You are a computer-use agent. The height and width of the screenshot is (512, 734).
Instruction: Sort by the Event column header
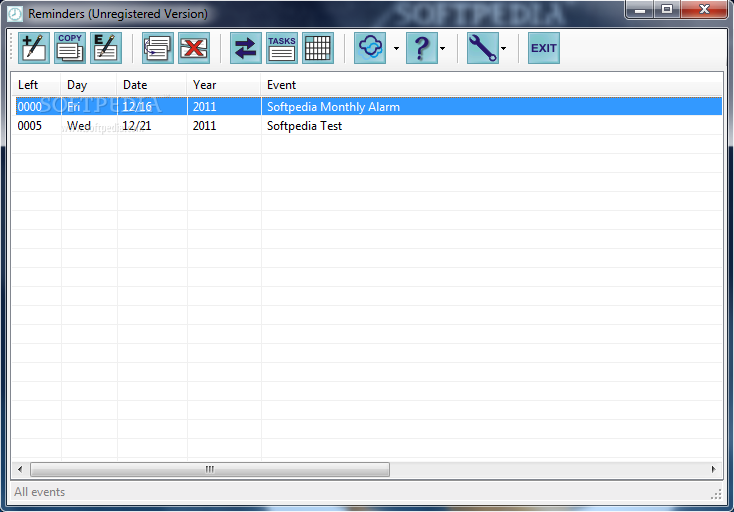tap(492, 85)
